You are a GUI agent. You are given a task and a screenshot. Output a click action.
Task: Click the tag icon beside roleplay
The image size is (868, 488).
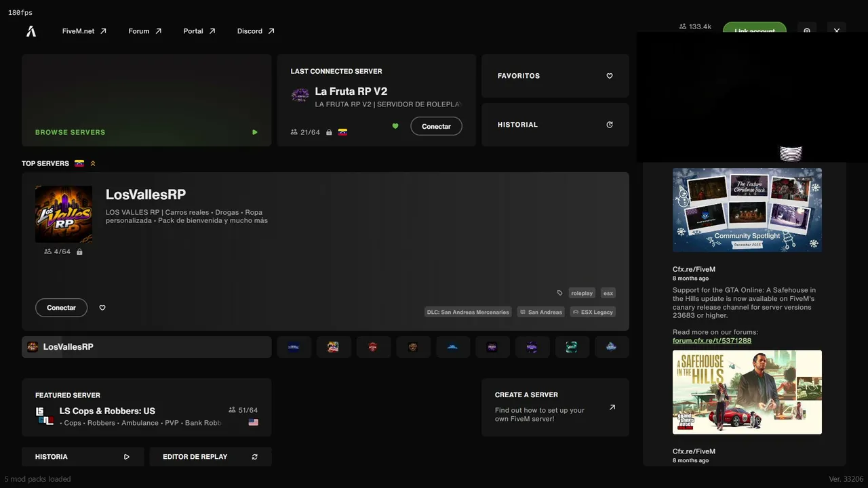(559, 293)
